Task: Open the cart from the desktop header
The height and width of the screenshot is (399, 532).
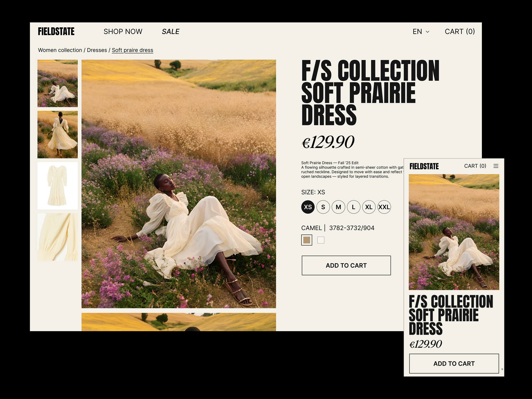Action: coord(460,31)
